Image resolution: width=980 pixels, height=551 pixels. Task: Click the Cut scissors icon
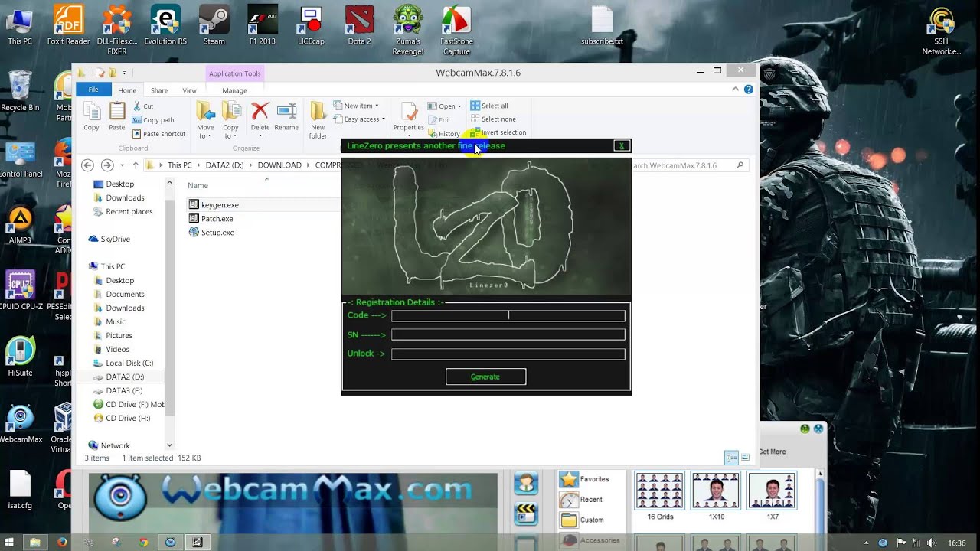pyautogui.click(x=137, y=106)
